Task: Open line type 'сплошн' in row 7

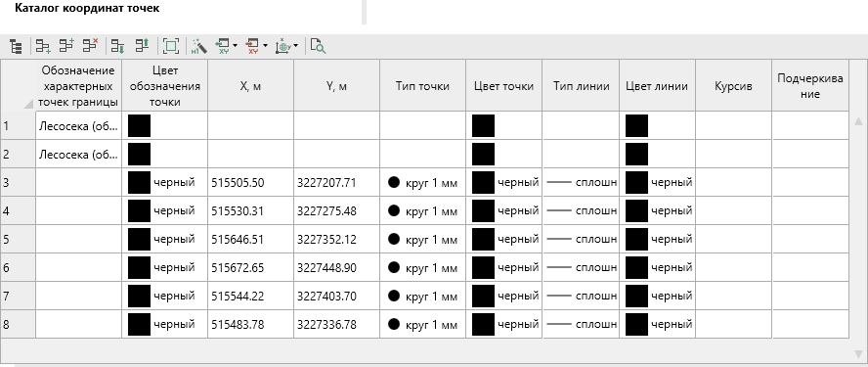Action: pos(581,296)
